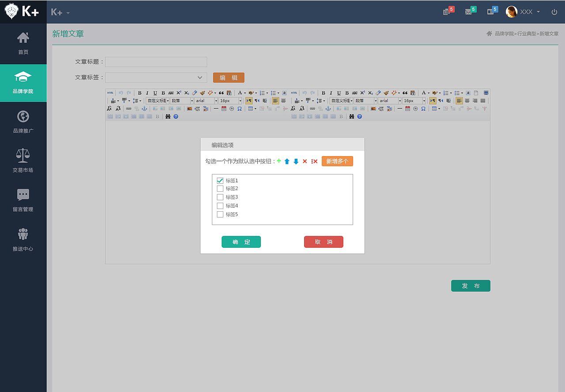This screenshot has width=565, height=392.
Task: Check the 标签3 checkbox
Action: [220, 197]
